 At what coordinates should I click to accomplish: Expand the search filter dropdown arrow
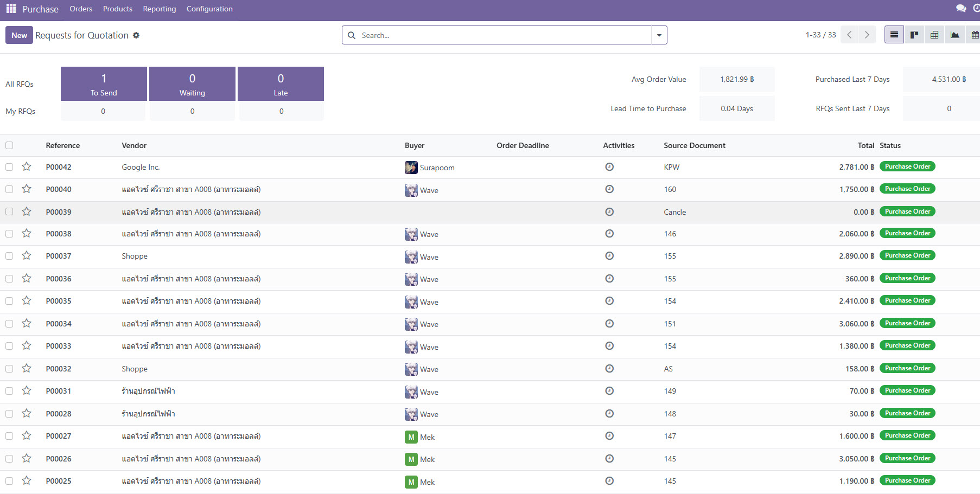coord(659,35)
